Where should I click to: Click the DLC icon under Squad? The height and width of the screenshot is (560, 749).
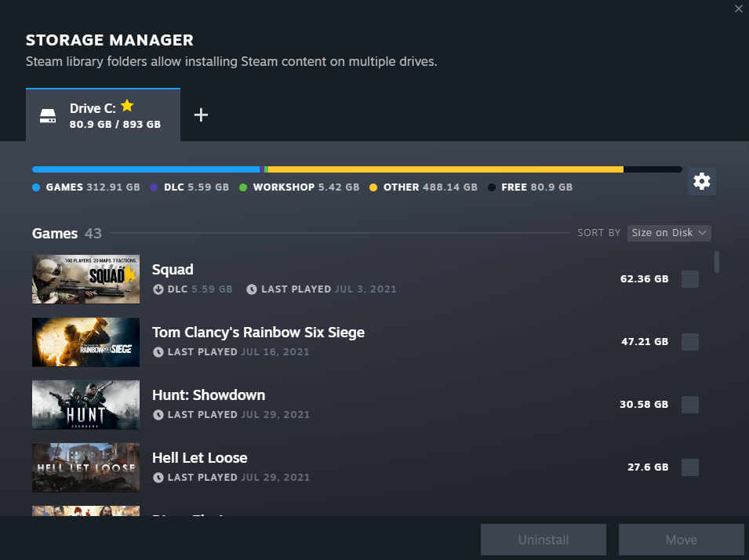(x=158, y=289)
